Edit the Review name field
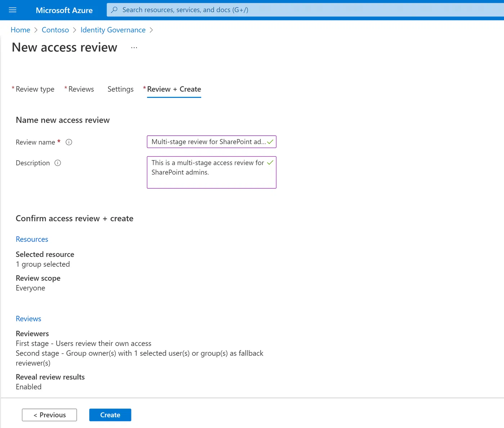The height and width of the screenshot is (428, 504). pyautogui.click(x=212, y=142)
